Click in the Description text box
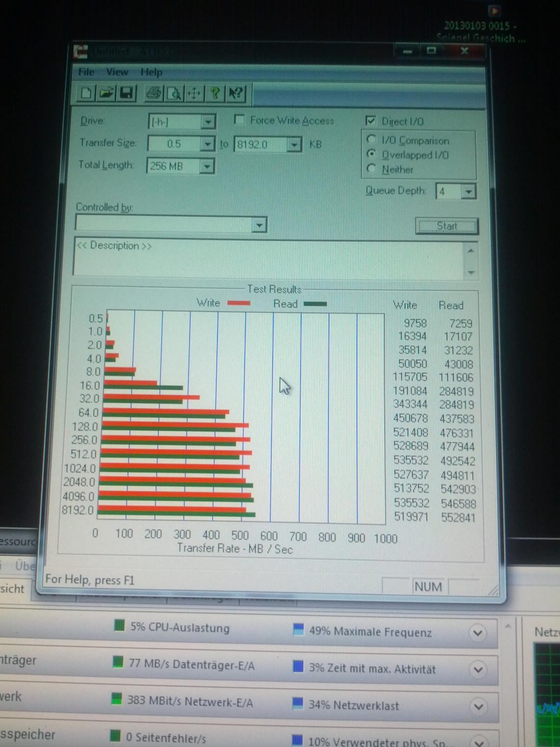Viewport: 560px width, 747px height. [268, 258]
